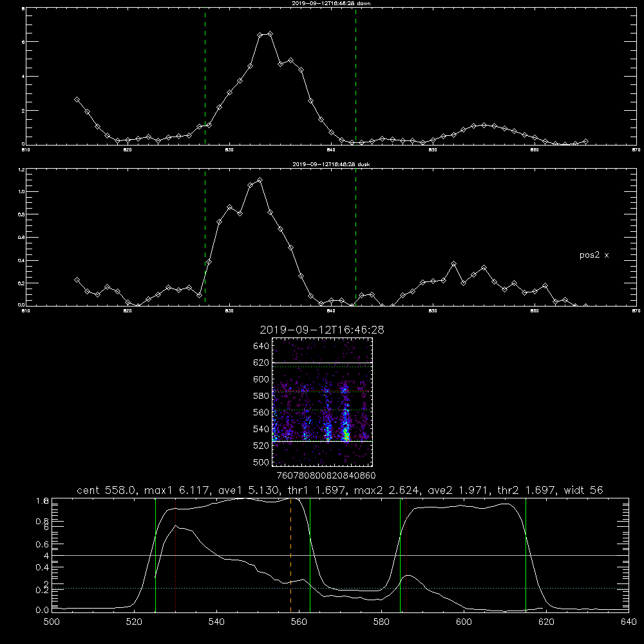Click heatmap y-axis label 620
This screenshot has width=644, height=644.
point(261,363)
